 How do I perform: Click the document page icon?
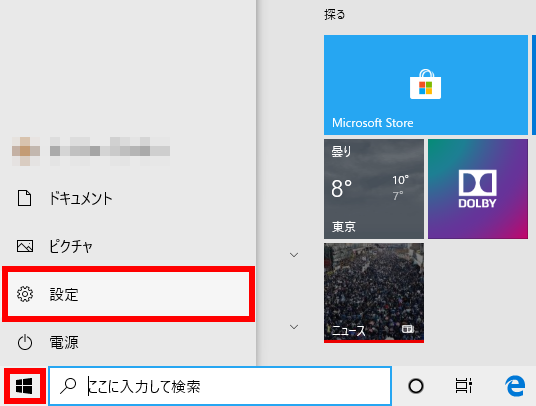pos(24,198)
